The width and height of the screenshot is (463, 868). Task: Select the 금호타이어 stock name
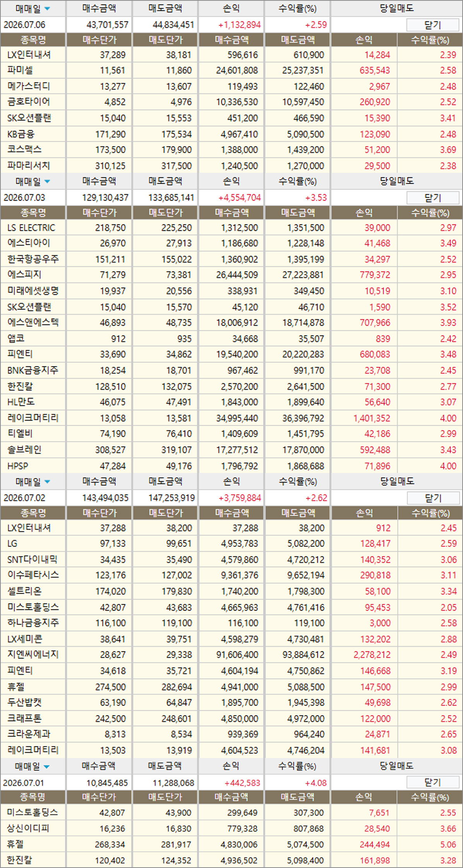(x=29, y=102)
